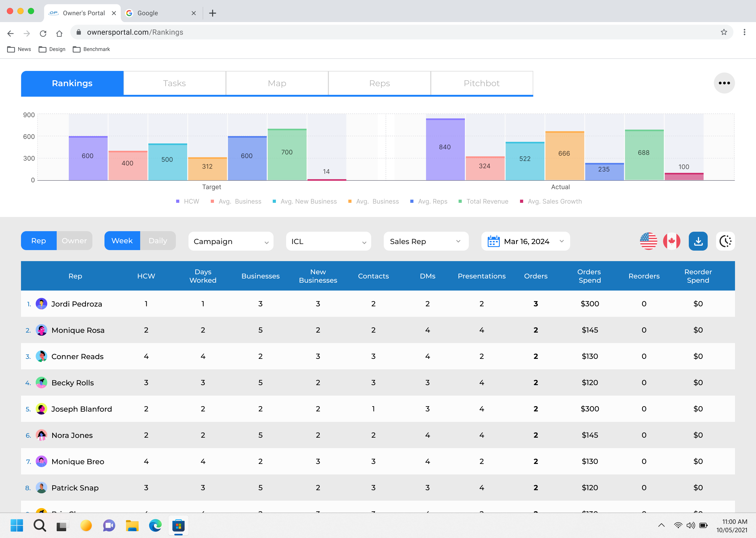
Task: Click Jordi Pedroza's avatar
Action: coord(41,304)
